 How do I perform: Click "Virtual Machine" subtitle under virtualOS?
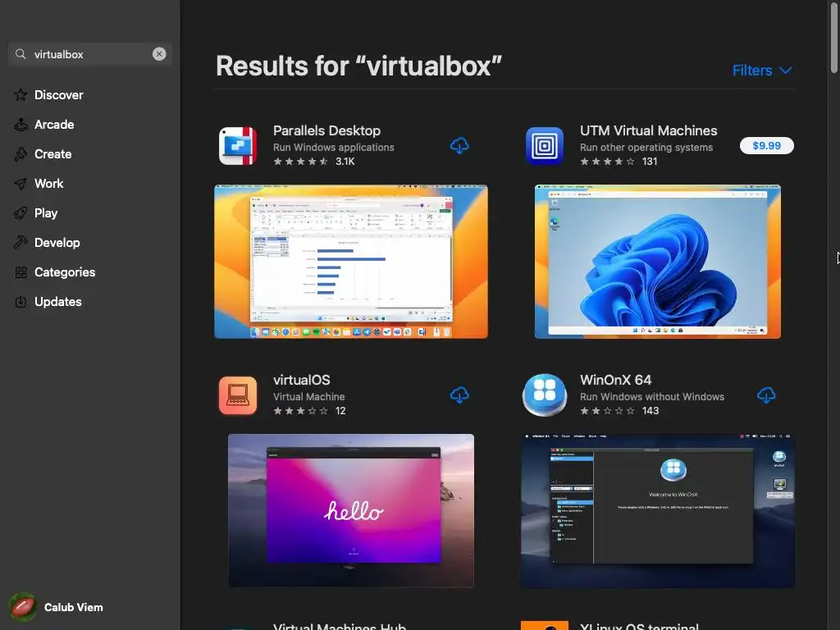click(x=309, y=397)
